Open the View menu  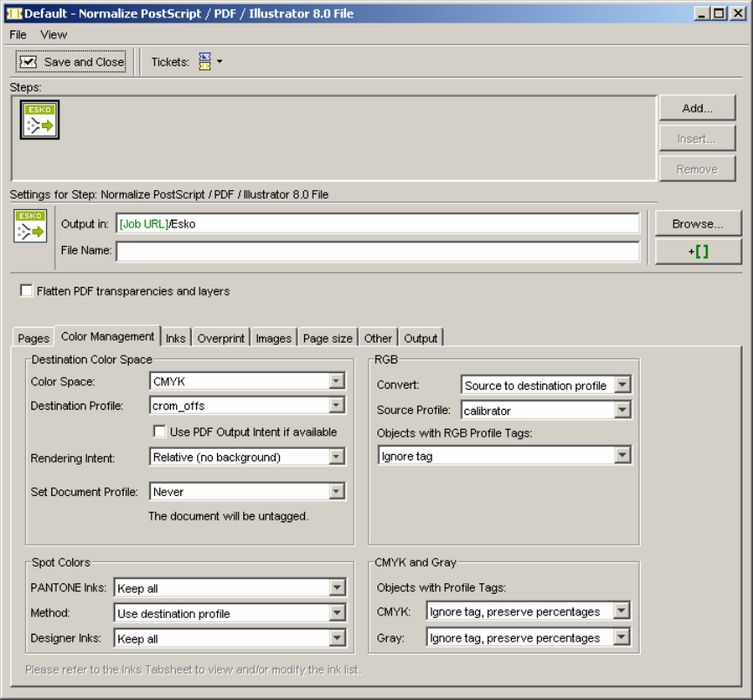click(x=53, y=35)
